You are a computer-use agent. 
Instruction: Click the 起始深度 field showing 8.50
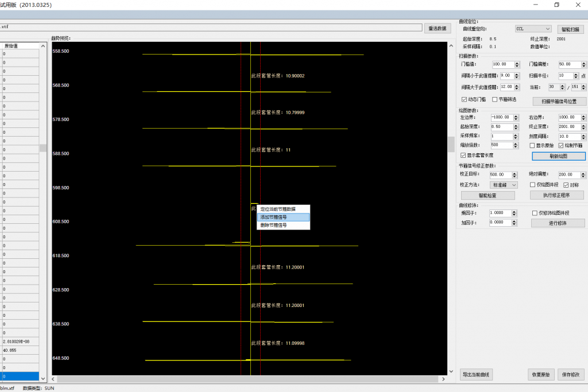502,127
